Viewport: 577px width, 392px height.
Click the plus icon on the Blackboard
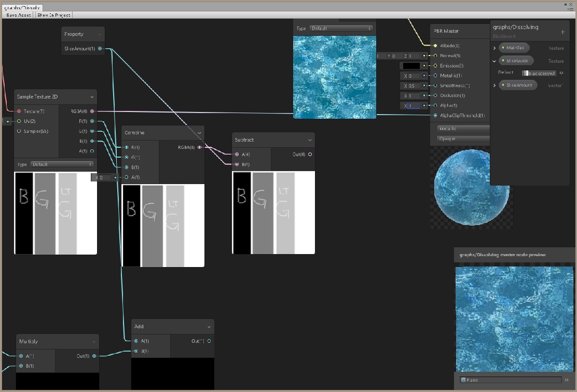click(562, 32)
